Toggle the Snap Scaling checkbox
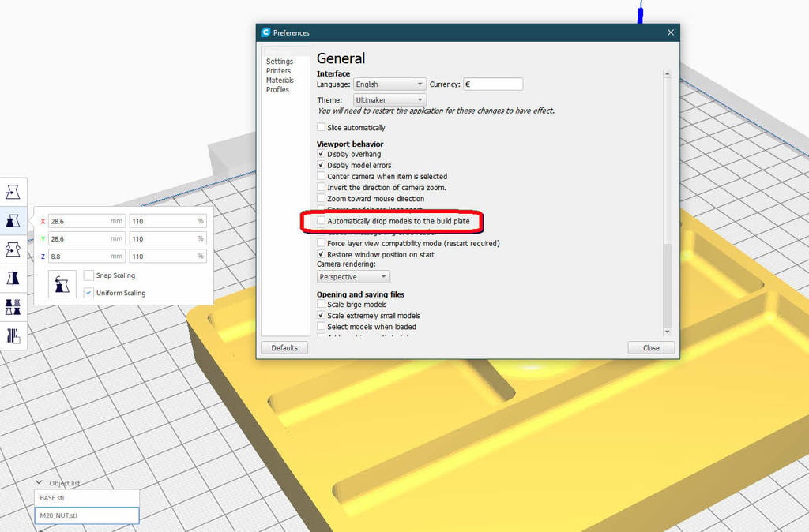The height and width of the screenshot is (532, 809). [x=88, y=275]
